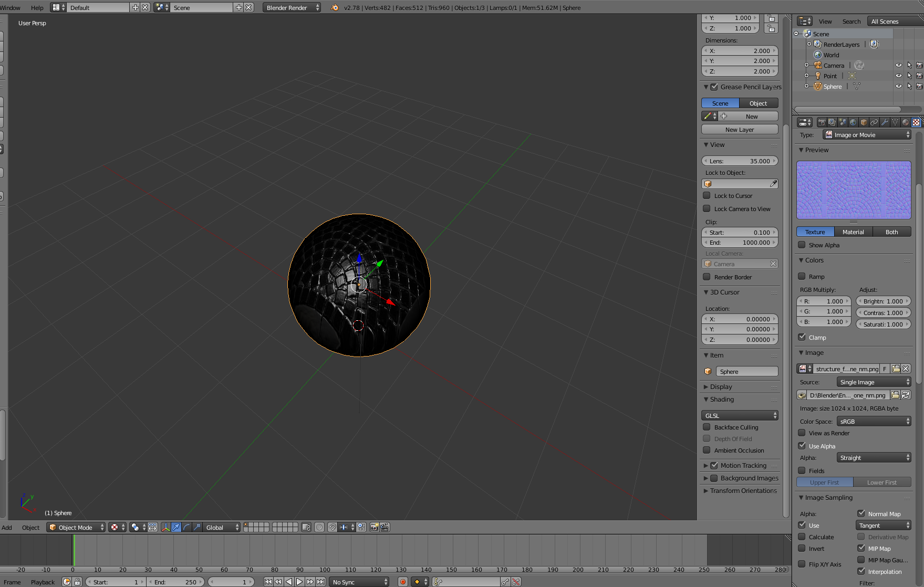924x587 pixels.
Task: Open the Texture properties tab (checker icon)
Action: click(x=916, y=122)
